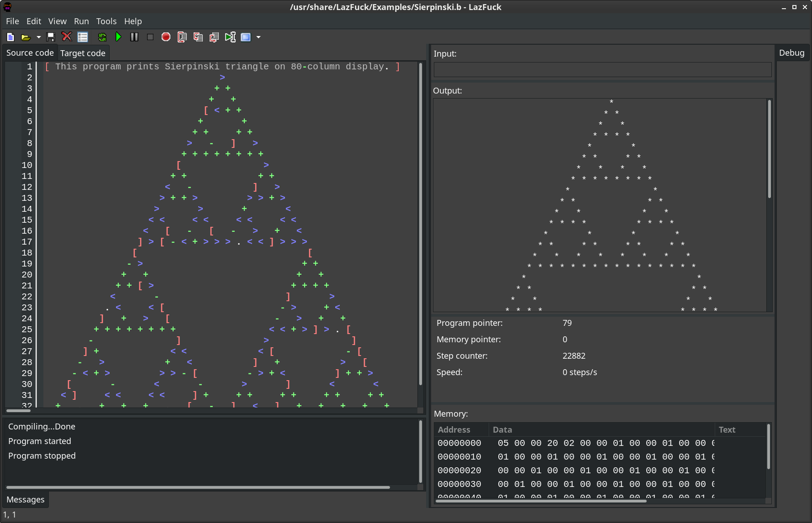
Task: Open the Help menu
Action: 133,21
